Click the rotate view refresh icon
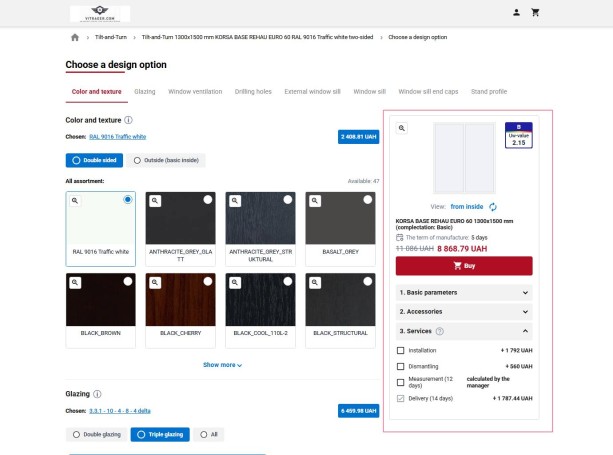613x455 pixels. 493,206
